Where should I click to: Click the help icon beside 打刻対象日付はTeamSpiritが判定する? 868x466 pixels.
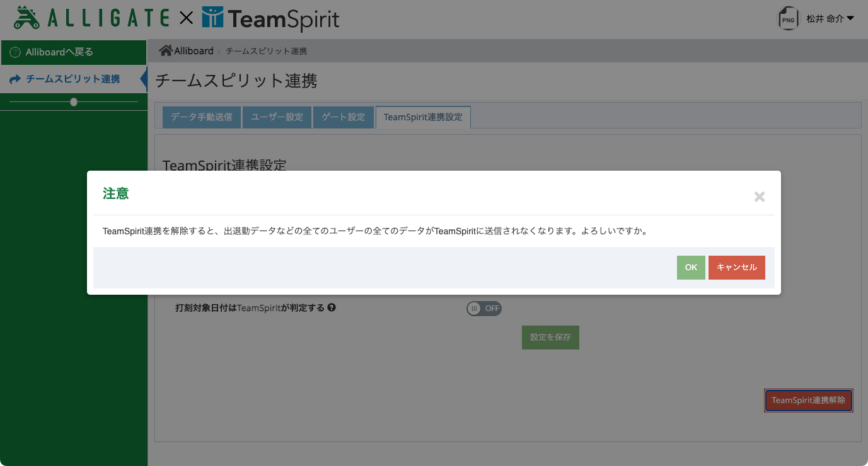[x=332, y=308]
